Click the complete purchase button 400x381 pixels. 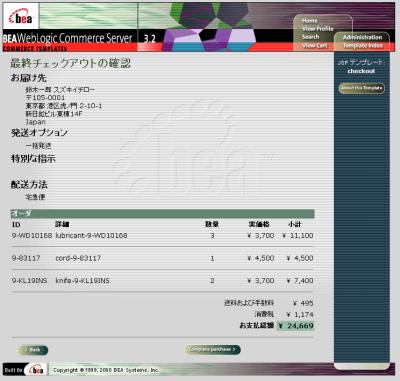pos(213,349)
